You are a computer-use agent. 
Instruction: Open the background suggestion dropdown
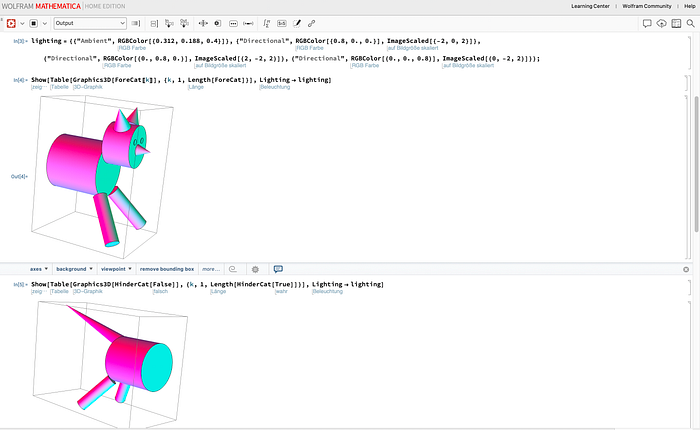point(75,269)
